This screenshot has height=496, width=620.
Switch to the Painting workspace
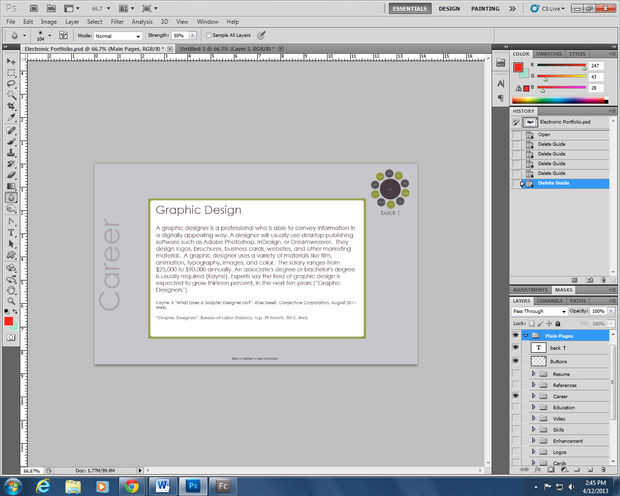(x=486, y=8)
